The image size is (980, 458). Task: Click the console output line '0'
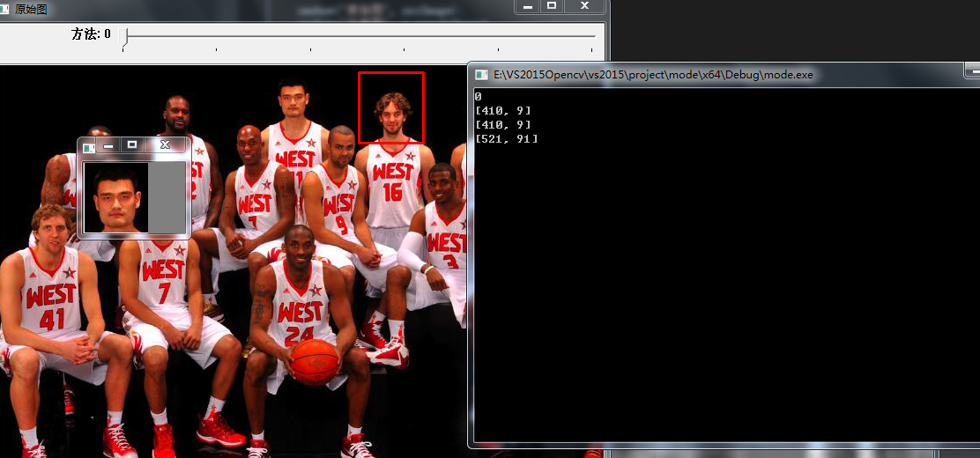click(x=479, y=97)
